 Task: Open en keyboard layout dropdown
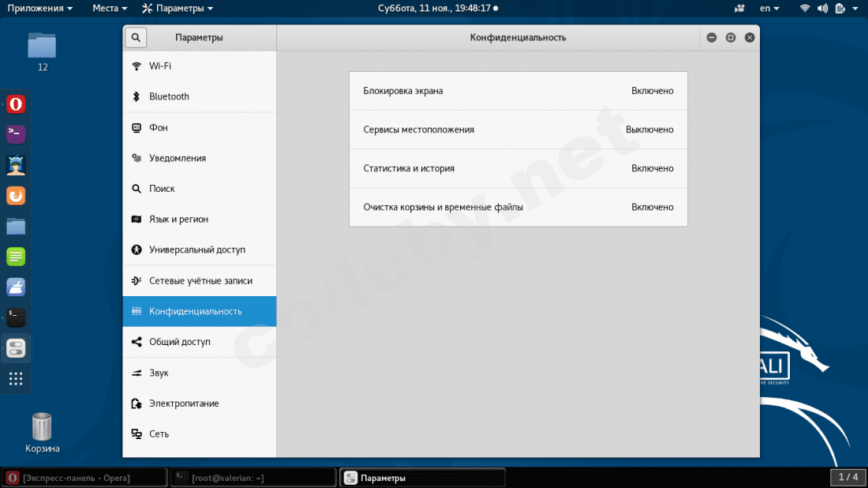point(769,9)
